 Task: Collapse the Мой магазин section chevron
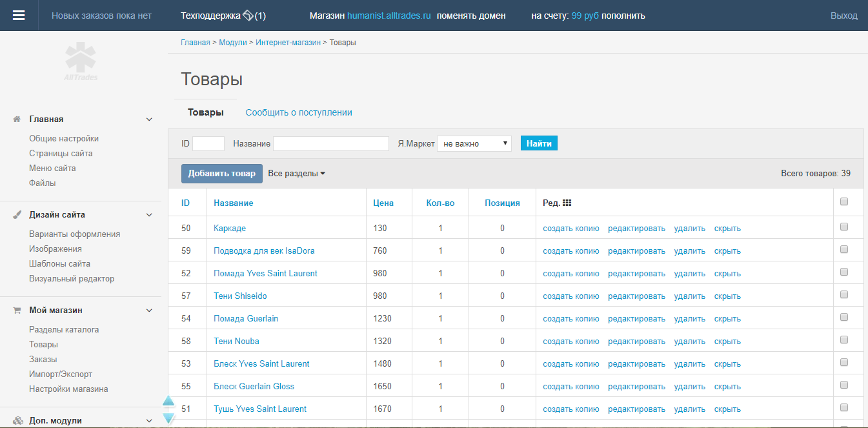[x=149, y=311]
